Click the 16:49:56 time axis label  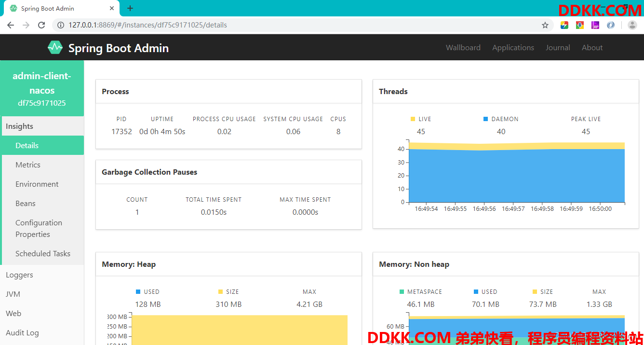tap(484, 209)
